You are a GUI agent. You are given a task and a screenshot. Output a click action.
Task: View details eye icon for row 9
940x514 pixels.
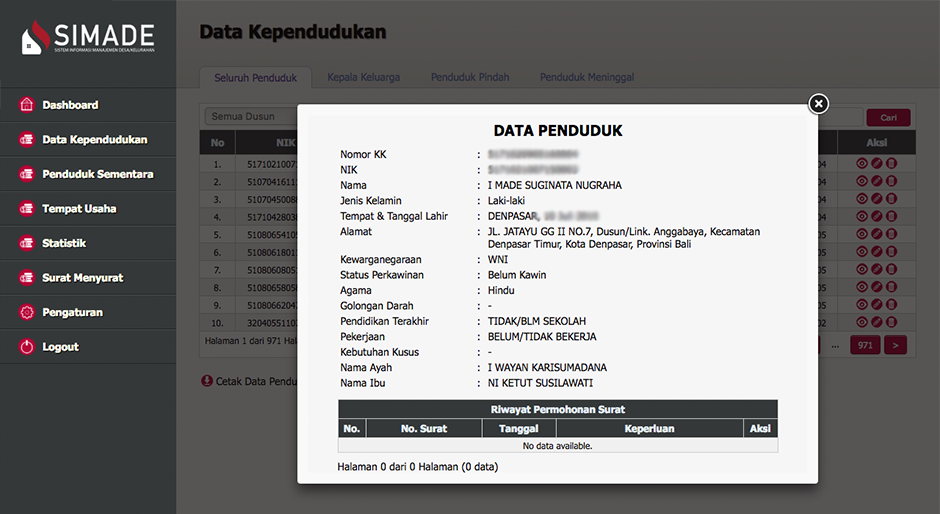point(862,305)
